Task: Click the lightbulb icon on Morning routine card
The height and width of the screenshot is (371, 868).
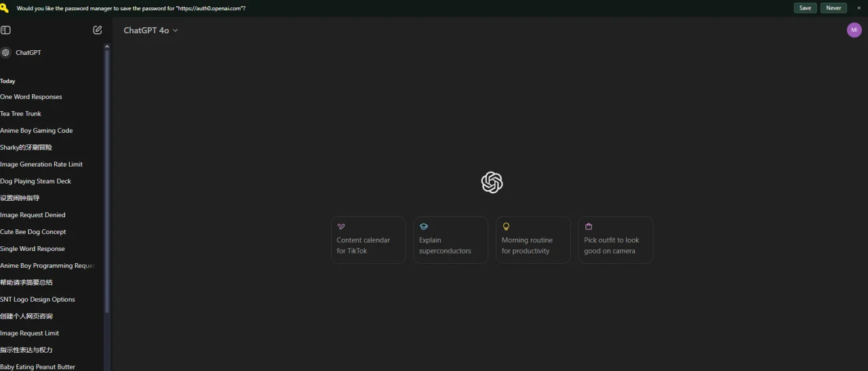Action: [x=506, y=227]
